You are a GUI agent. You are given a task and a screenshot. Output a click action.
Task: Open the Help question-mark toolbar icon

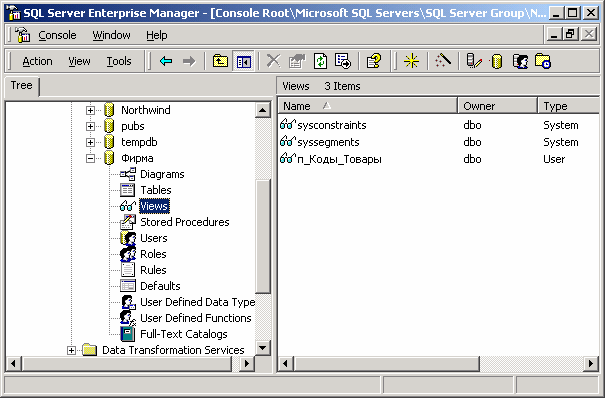coord(374,61)
